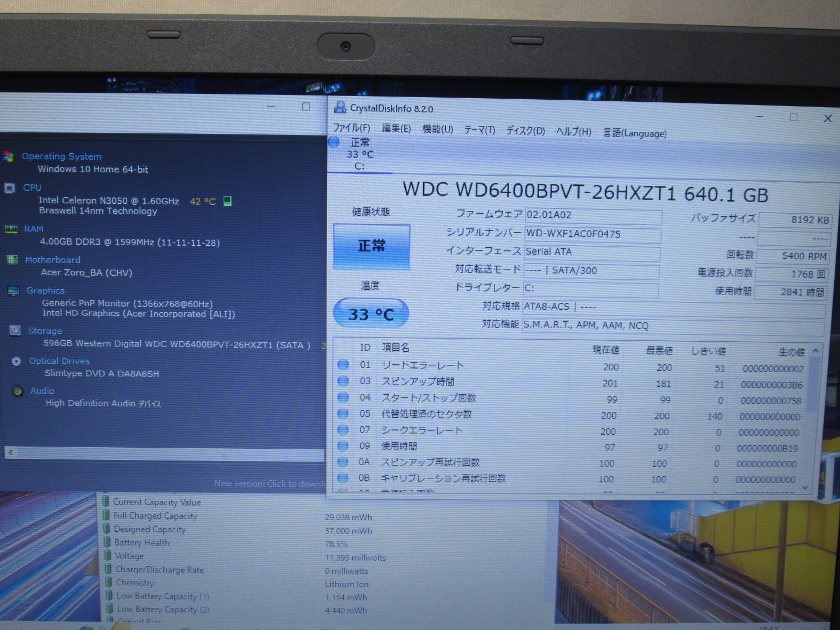Click the serial number field
Image resolution: width=840 pixels, height=630 pixels.
592,234
